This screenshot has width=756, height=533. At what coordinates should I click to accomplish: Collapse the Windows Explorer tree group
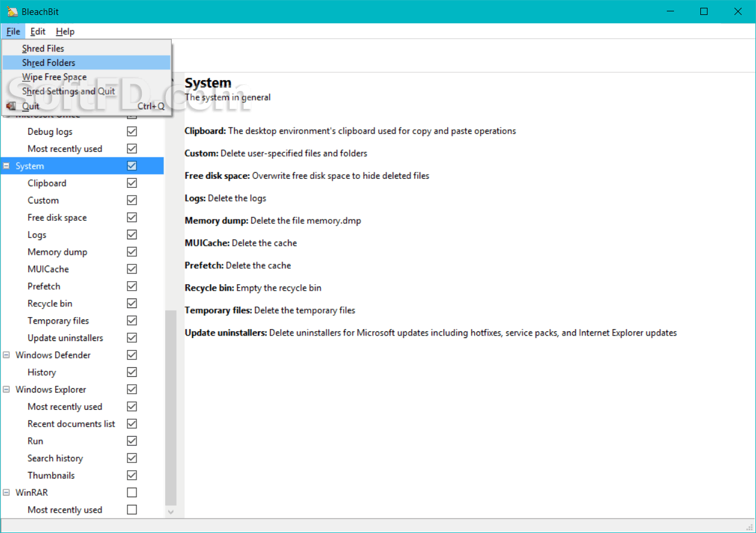(7, 389)
